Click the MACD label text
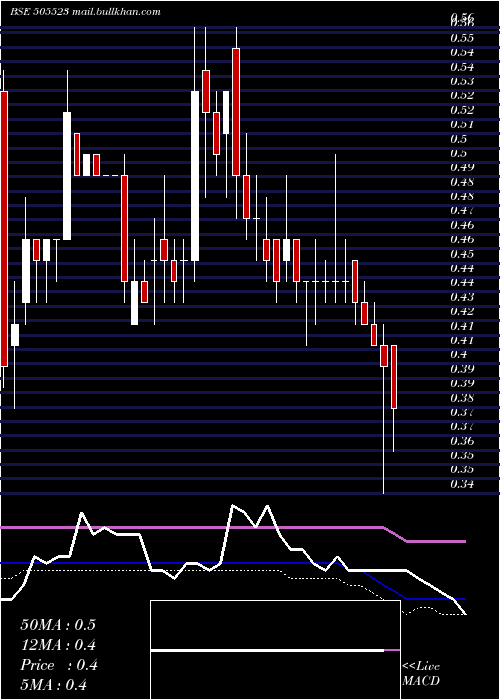Screen dimensions: 500x700 pyautogui.click(x=421, y=681)
